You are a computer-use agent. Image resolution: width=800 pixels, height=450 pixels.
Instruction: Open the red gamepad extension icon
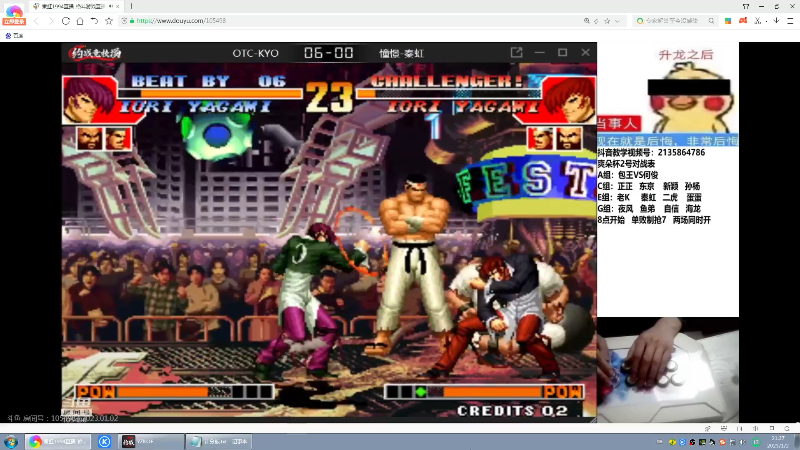(x=743, y=21)
